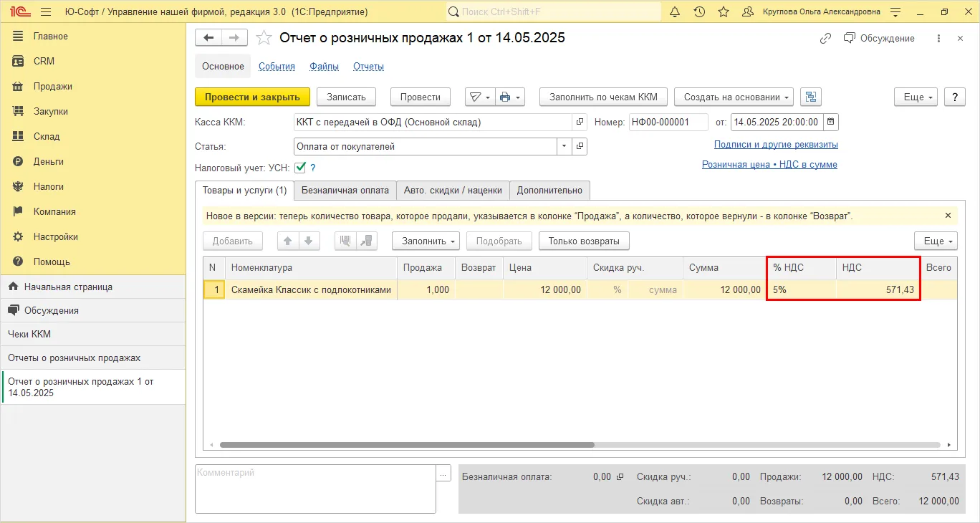Image resolution: width=980 pixels, height=523 pixels.
Task: Open top Еще menu
Action: (916, 97)
